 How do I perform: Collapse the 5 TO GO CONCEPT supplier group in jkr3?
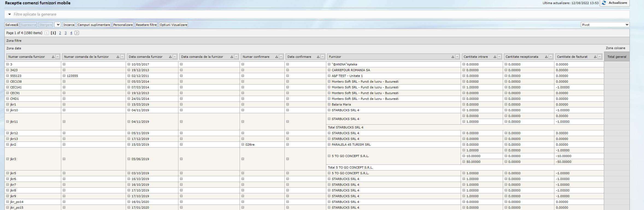[x=329, y=156]
